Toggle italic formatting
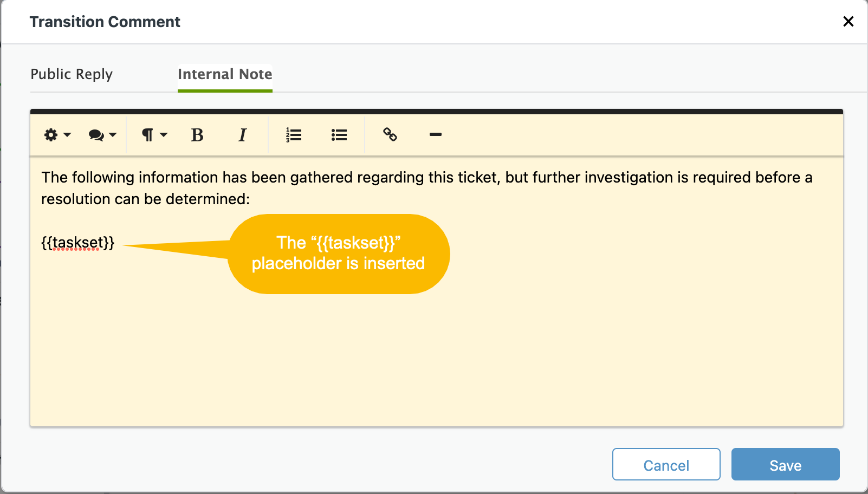Viewport: 868px width, 494px height. point(243,135)
